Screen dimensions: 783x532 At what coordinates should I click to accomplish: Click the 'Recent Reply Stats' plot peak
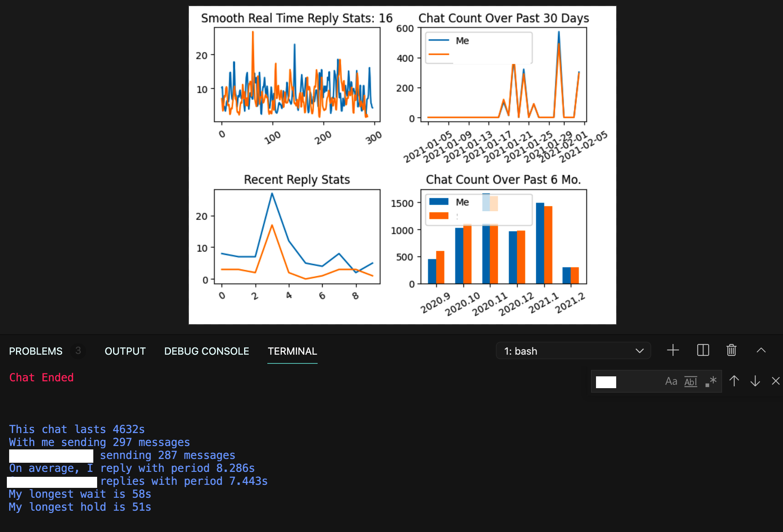pyautogui.click(x=272, y=193)
